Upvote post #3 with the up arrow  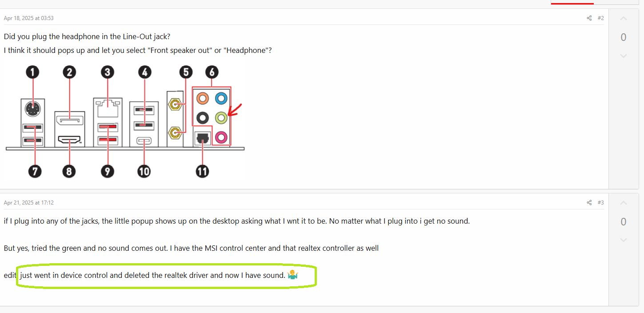point(623,203)
